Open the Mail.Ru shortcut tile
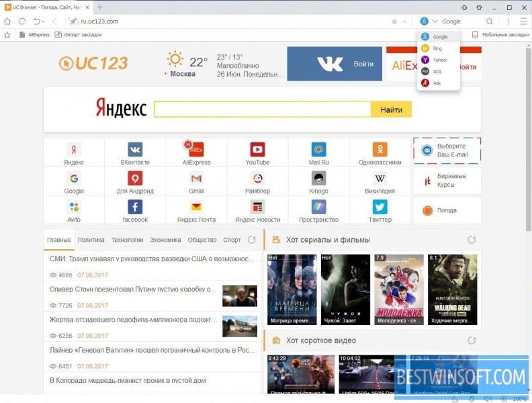This screenshot has width=532, height=403. pyautogui.click(x=319, y=152)
